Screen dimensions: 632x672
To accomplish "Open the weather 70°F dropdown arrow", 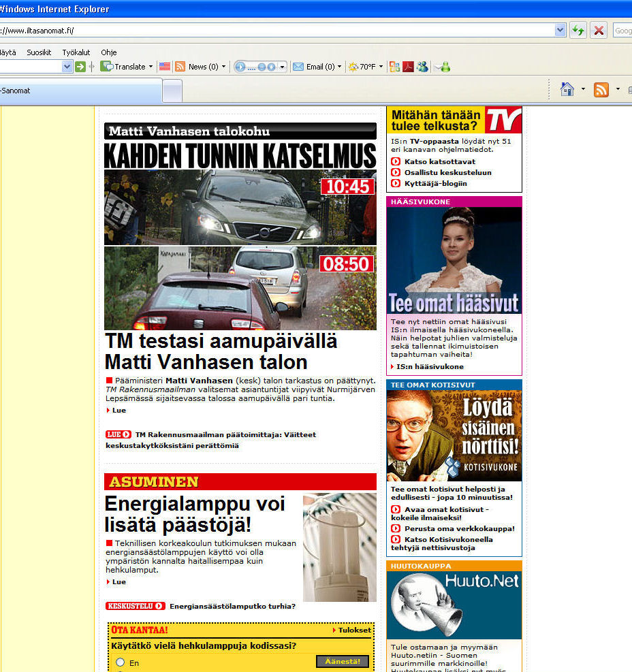I will pos(381,67).
